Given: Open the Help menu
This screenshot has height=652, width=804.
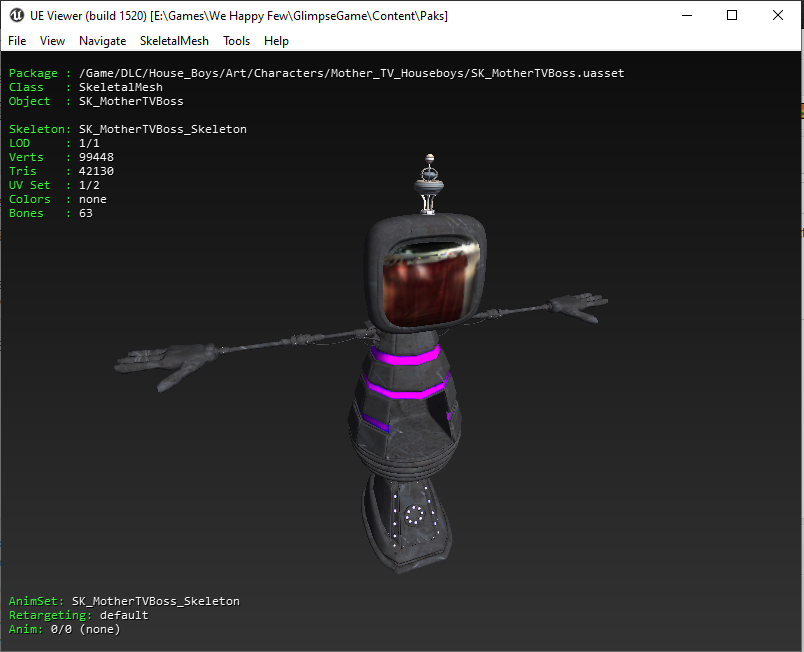Looking at the screenshot, I should [276, 41].
